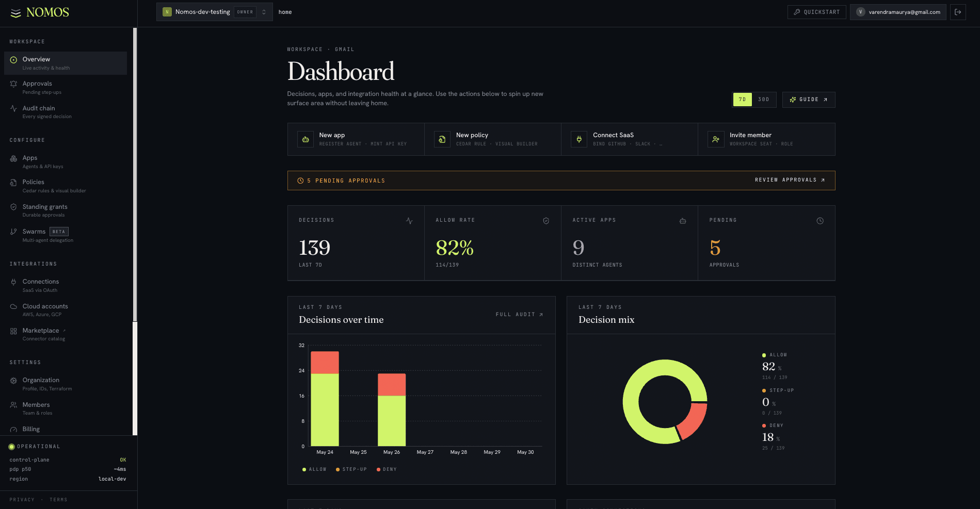Click the Step-up legend swatch under chart
This screenshot has width=980, height=509.
(x=338, y=469)
